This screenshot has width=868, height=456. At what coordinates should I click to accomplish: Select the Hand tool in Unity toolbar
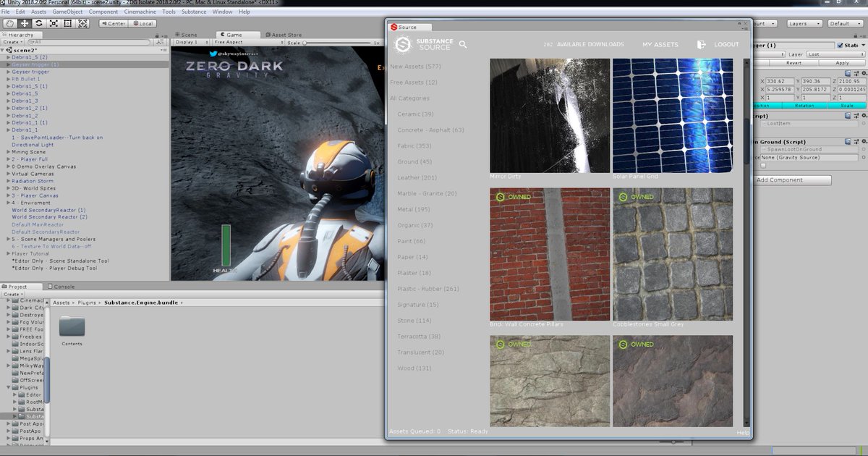click(x=9, y=23)
